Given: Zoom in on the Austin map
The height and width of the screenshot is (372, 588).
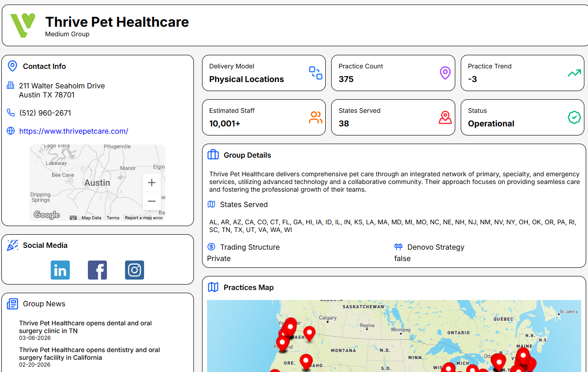Looking at the screenshot, I should click(151, 183).
